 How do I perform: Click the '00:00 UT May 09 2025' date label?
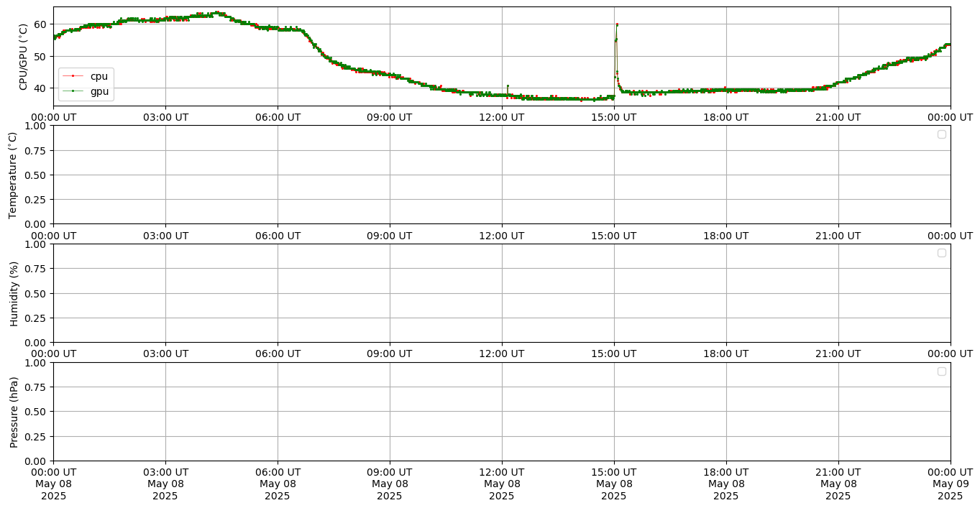coord(951,484)
